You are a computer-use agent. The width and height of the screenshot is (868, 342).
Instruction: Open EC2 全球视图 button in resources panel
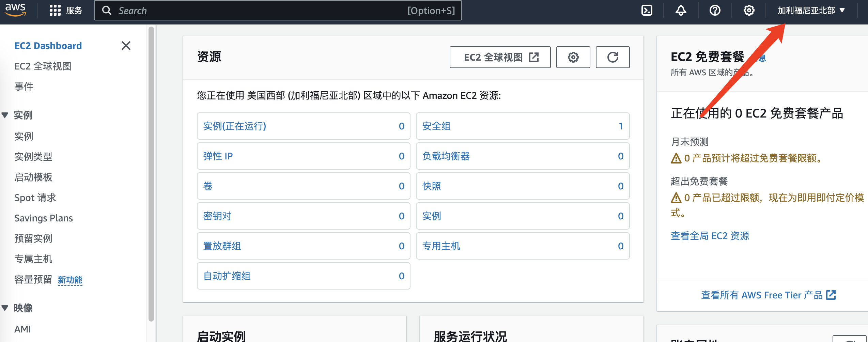500,57
